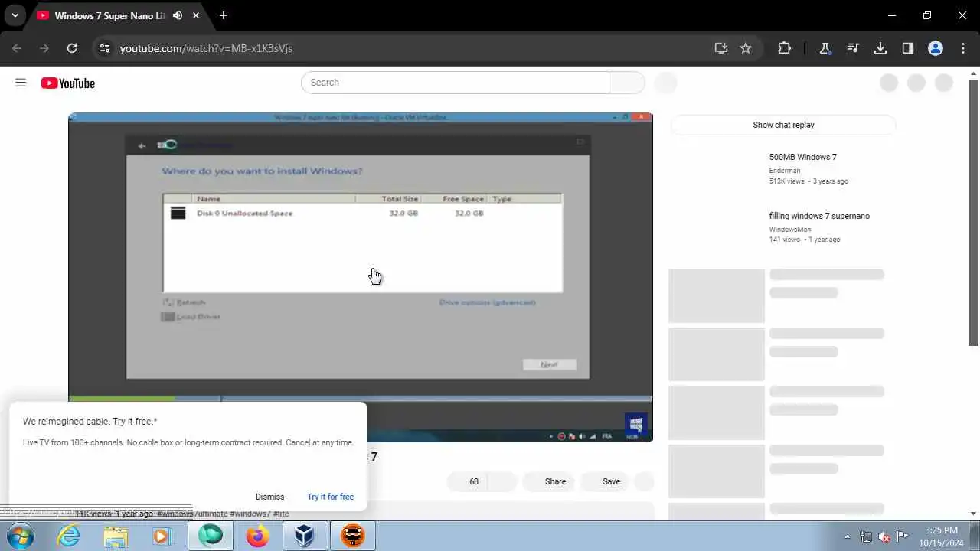
Task: Reload the current YouTube page
Action: pyautogui.click(x=72, y=48)
